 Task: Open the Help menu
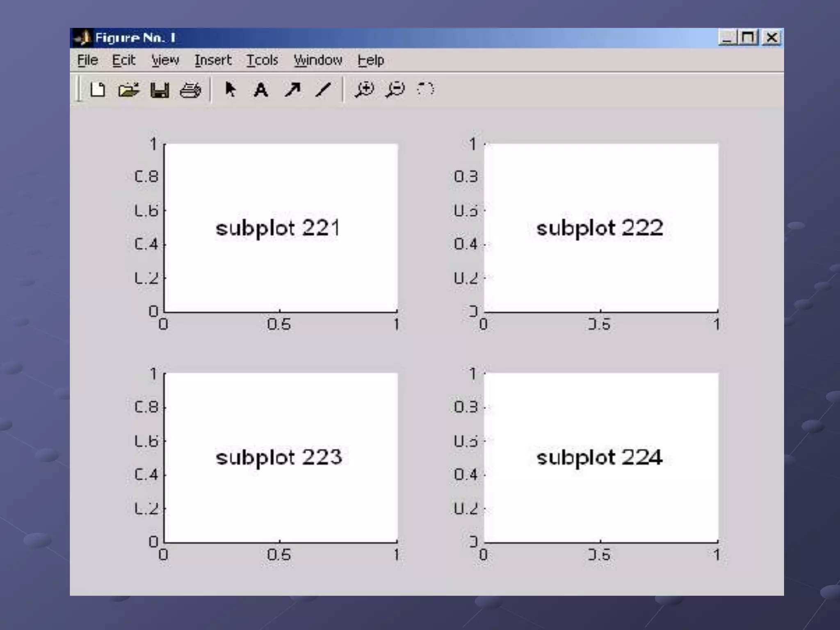tap(370, 60)
